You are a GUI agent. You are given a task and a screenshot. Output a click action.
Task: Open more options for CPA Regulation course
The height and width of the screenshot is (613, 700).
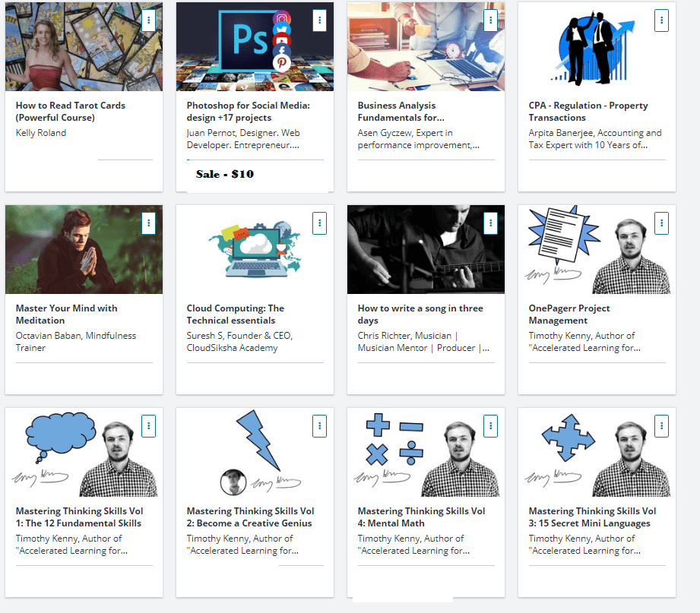click(x=662, y=21)
